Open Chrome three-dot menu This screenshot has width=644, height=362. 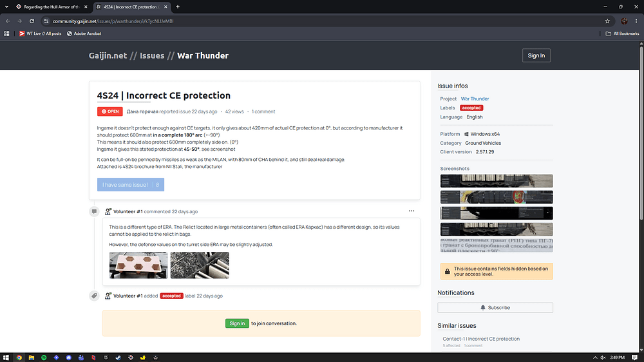click(636, 21)
